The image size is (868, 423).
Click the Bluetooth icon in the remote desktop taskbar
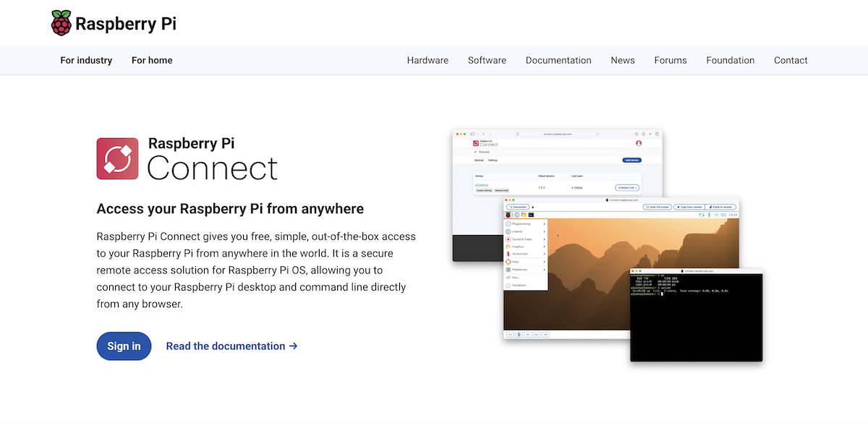tap(708, 215)
